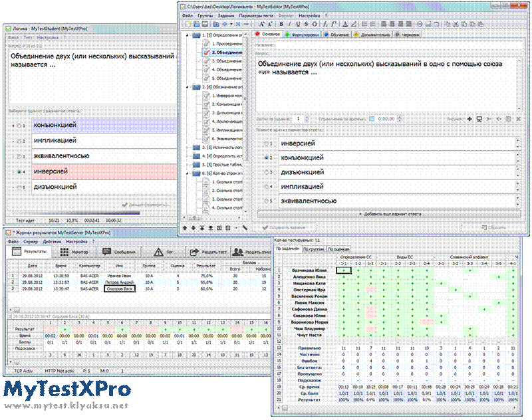The height and width of the screenshot is (420, 532).
Task: Select radio 4 for импликацией in editor
Action: pyautogui.click(x=267, y=187)
